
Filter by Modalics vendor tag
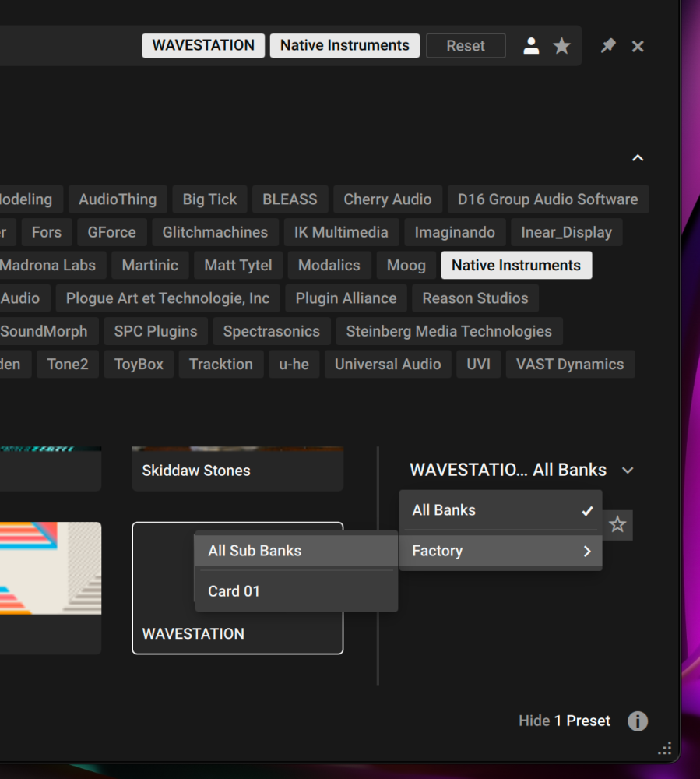(x=329, y=266)
